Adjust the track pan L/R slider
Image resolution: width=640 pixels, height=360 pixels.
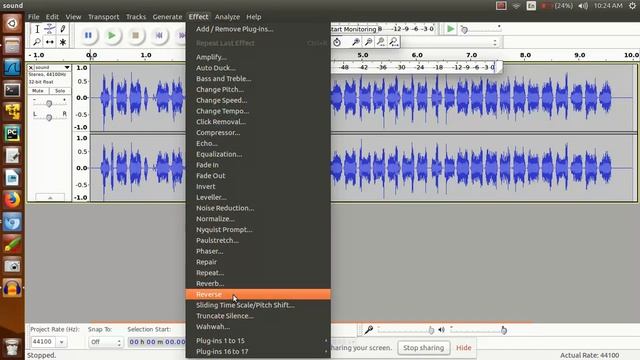pyautogui.click(x=49, y=118)
